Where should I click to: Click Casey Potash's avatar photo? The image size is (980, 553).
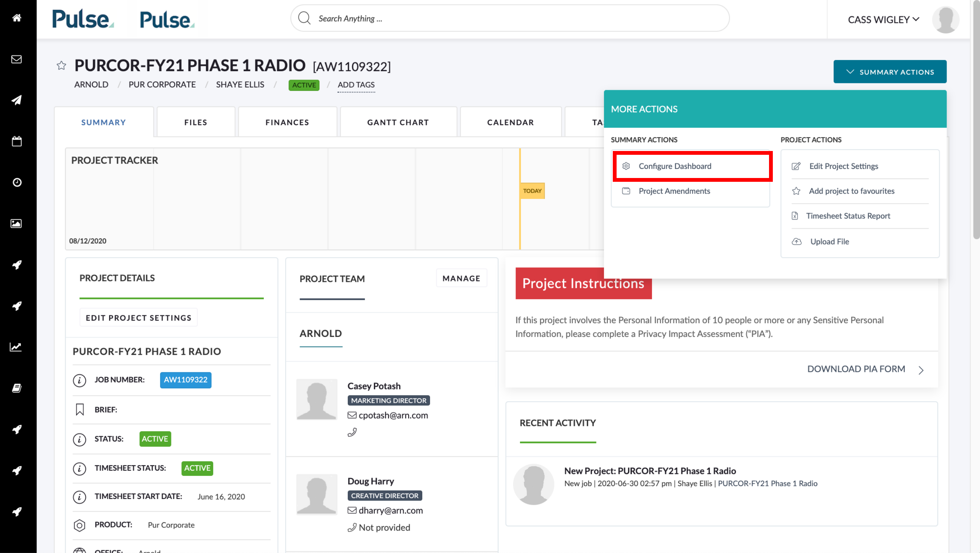pyautogui.click(x=317, y=399)
